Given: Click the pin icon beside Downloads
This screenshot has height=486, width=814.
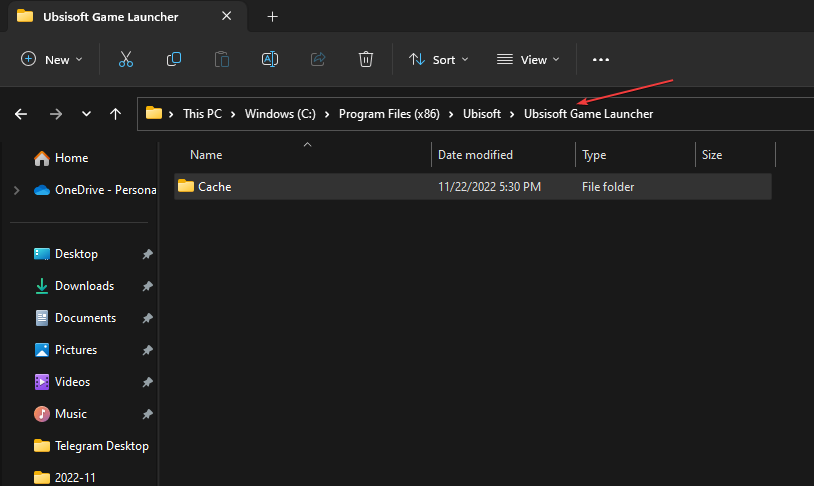Looking at the screenshot, I should click(147, 286).
